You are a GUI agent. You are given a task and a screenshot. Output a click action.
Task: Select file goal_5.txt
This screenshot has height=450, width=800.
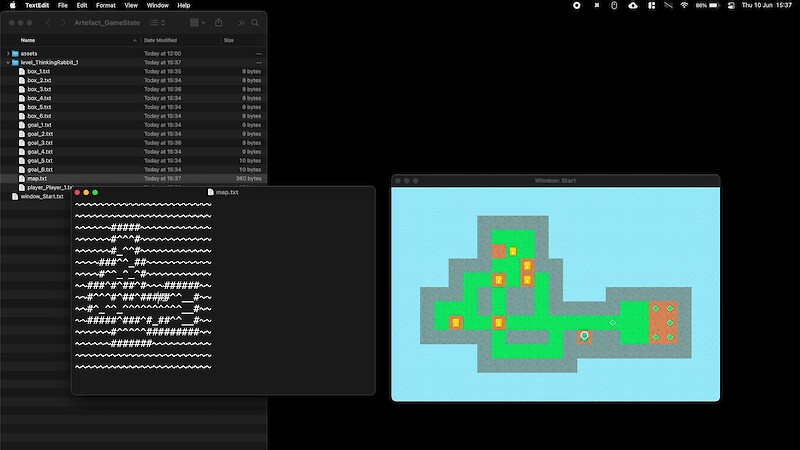tap(40, 161)
